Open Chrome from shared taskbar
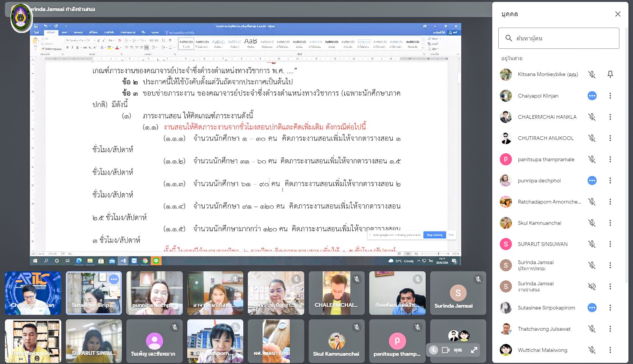Viewport: 633px width, 364px height. tap(145, 261)
